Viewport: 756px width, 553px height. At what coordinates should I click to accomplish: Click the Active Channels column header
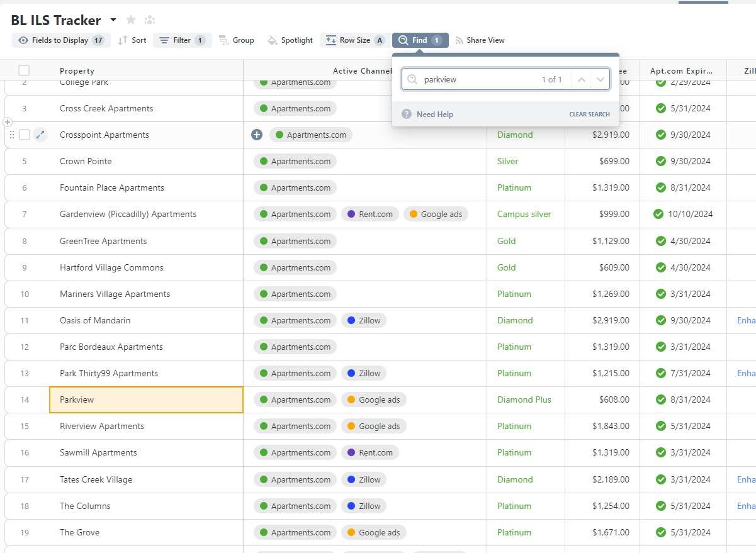click(x=362, y=71)
